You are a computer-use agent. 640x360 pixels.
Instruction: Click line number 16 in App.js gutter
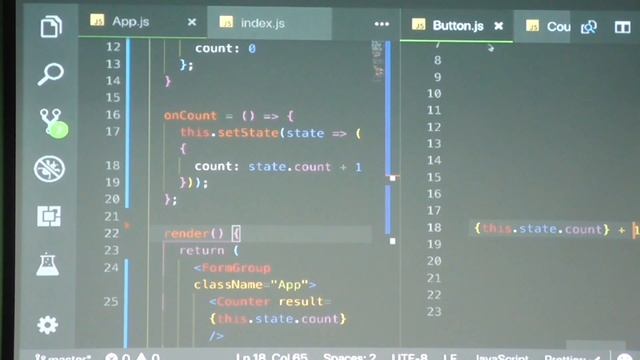[113, 115]
